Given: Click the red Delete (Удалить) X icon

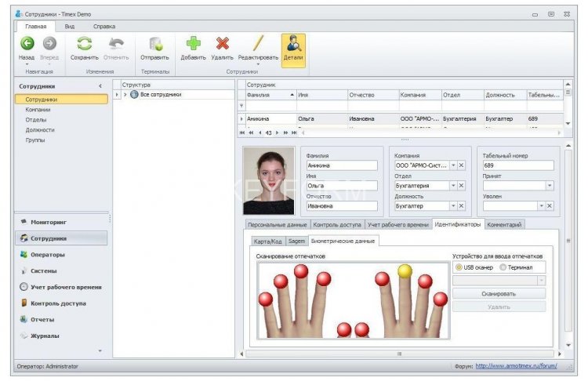Looking at the screenshot, I should (x=222, y=45).
